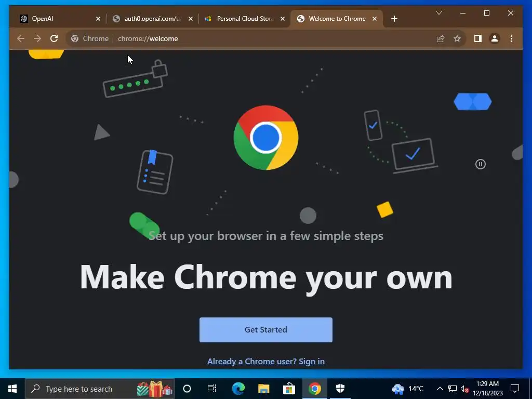The image size is (532, 399).
Task: Open network status tray icon
Action: tap(453, 389)
